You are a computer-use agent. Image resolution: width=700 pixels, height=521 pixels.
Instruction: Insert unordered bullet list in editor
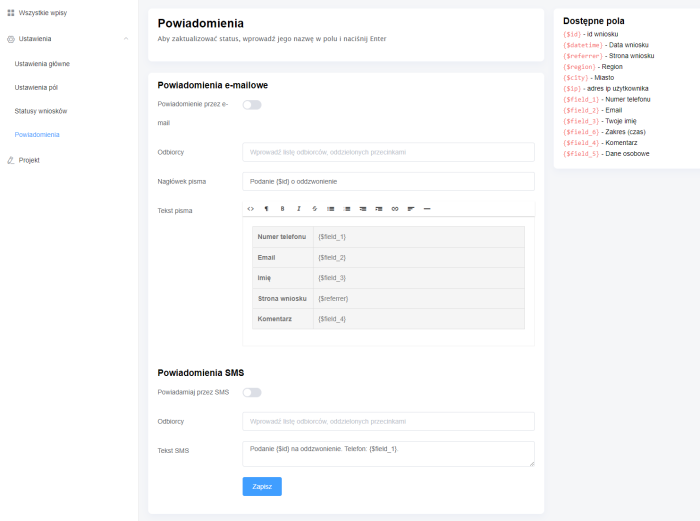(x=331, y=209)
